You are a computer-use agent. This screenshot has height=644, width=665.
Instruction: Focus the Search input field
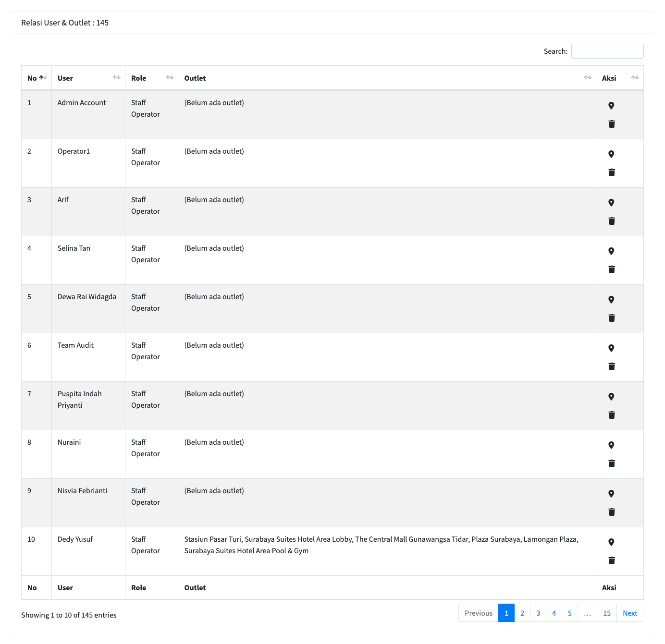tap(607, 51)
